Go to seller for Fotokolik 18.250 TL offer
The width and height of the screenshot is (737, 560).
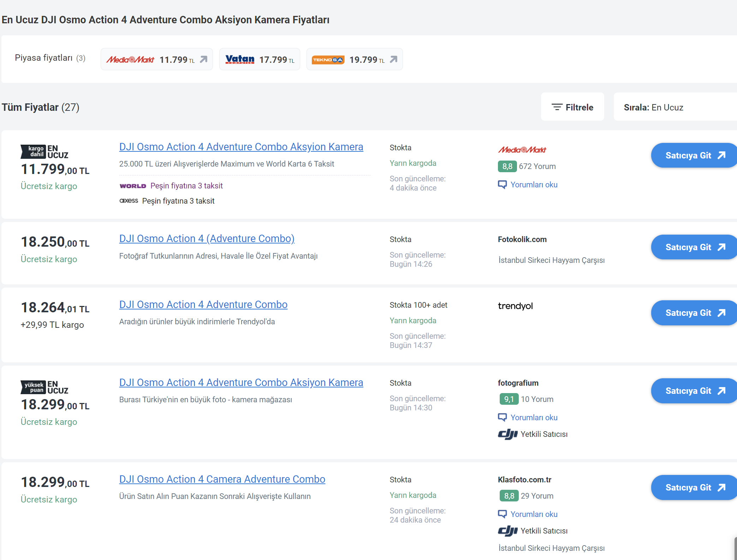(x=694, y=247)
